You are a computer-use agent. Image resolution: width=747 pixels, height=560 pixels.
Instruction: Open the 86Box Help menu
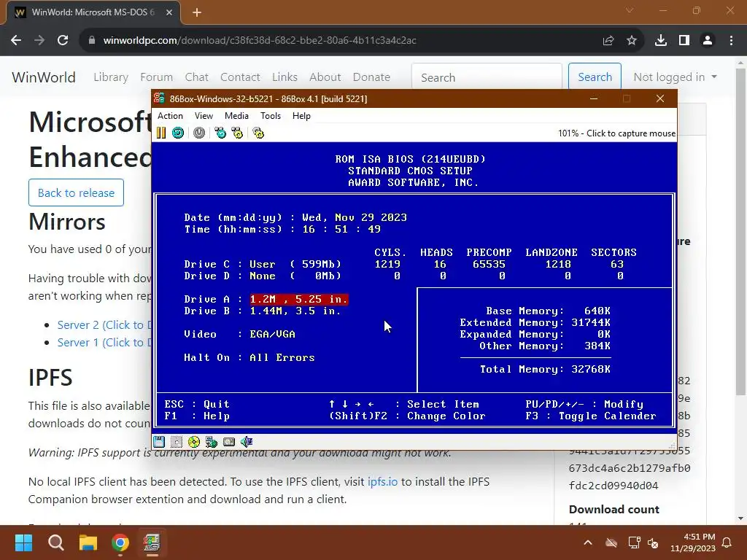point(301,116)
